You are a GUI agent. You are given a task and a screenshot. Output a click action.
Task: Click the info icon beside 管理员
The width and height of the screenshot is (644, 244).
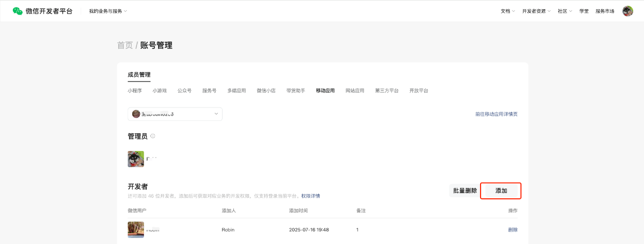(x=153, y=137)
